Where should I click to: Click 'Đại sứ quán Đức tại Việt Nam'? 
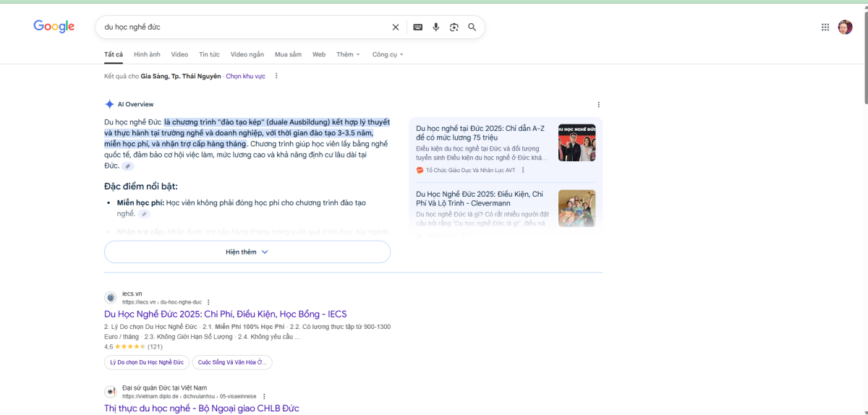[165, 388]
